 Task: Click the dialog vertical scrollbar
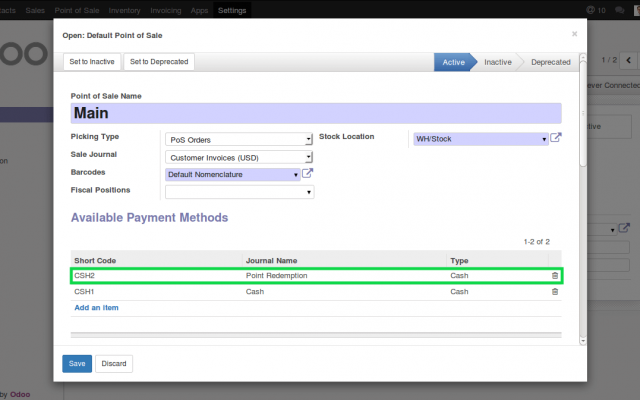583,113
